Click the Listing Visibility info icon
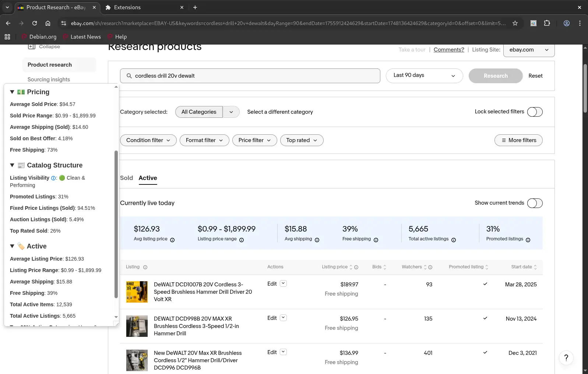 pos(53,178)
